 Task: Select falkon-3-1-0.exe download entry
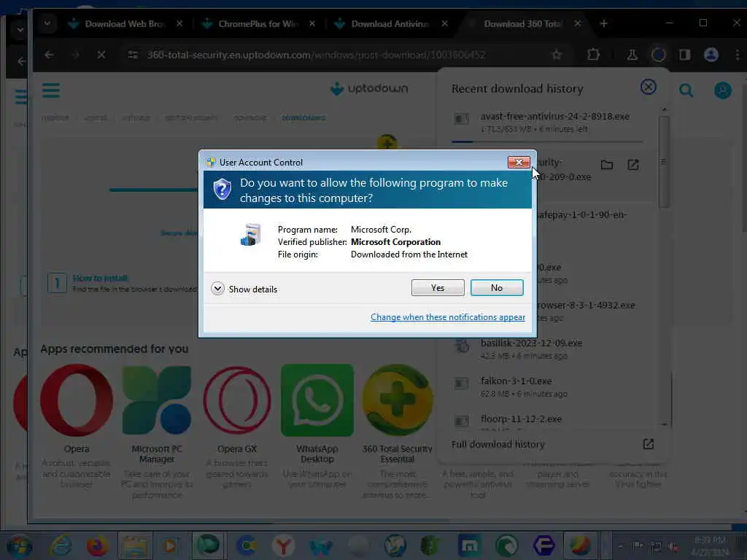tap(547, 386)
